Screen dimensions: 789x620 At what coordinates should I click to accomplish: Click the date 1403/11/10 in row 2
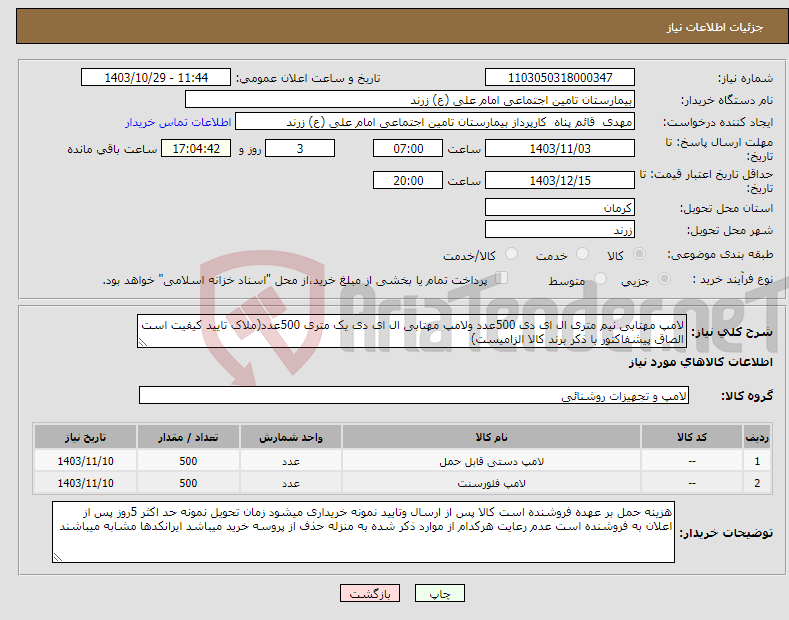coord(86,483)
